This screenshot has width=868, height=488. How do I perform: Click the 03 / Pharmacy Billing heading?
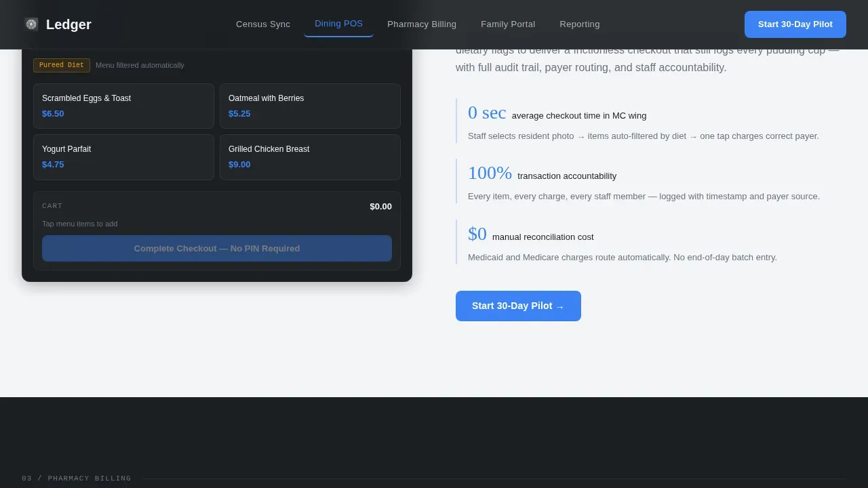tap(77, 479)
